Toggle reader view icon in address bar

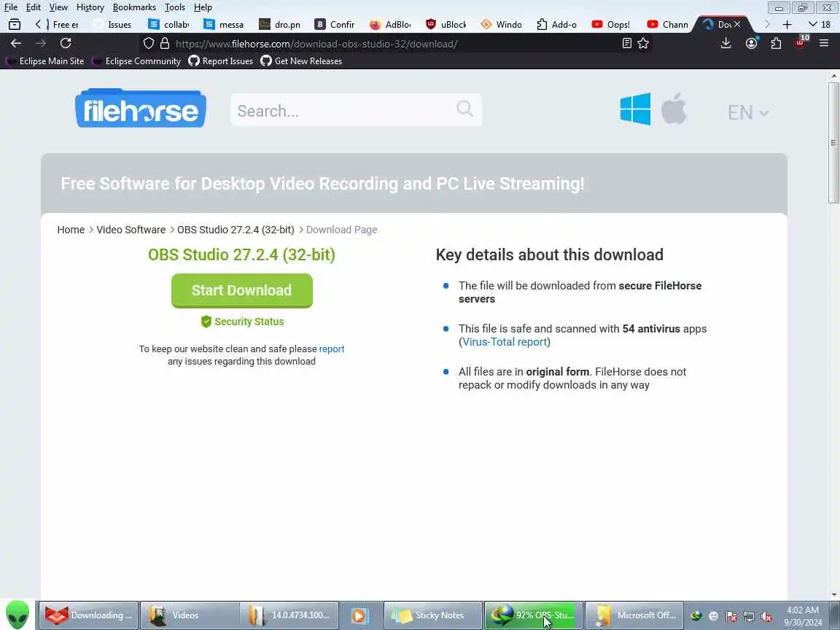627,44
